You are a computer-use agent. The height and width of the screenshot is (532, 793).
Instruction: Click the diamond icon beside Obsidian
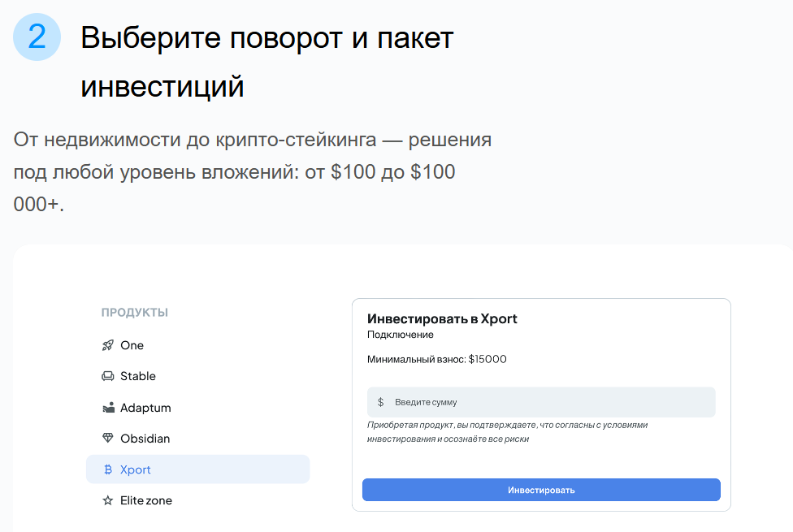point(107,439)
